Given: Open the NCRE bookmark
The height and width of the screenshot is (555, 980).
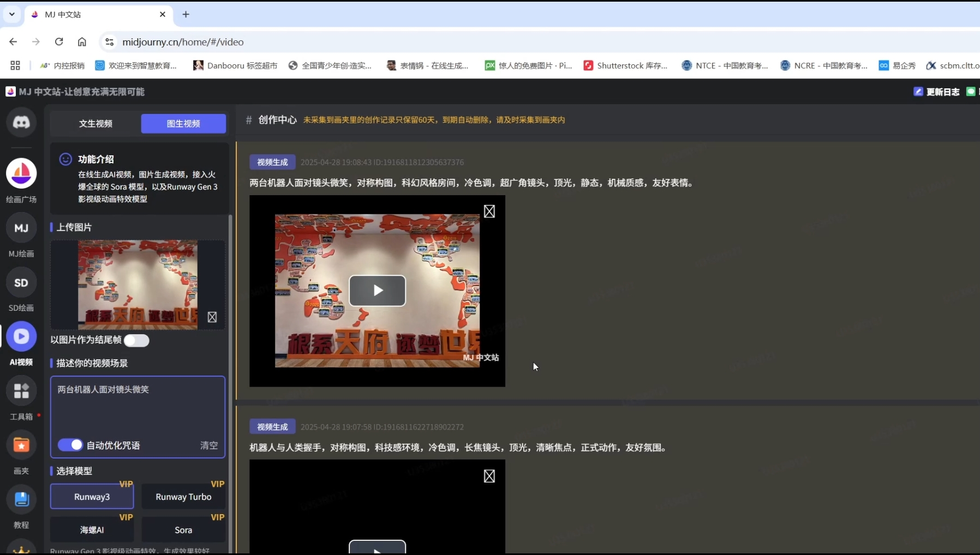Looking at the screenshot, I should 824,65.
